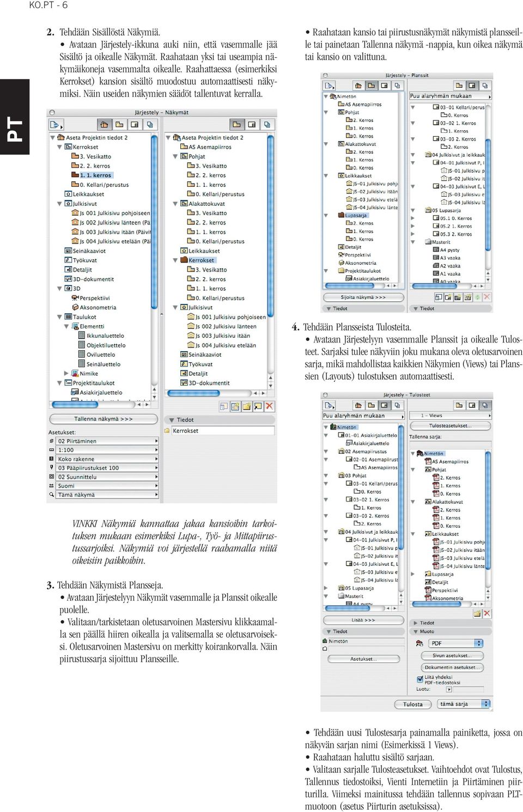The height and width of the screenshot is (812, 523).
Task: Click the 'Tallenna näkymä >>>' button
Action: [x=104, y=419]
